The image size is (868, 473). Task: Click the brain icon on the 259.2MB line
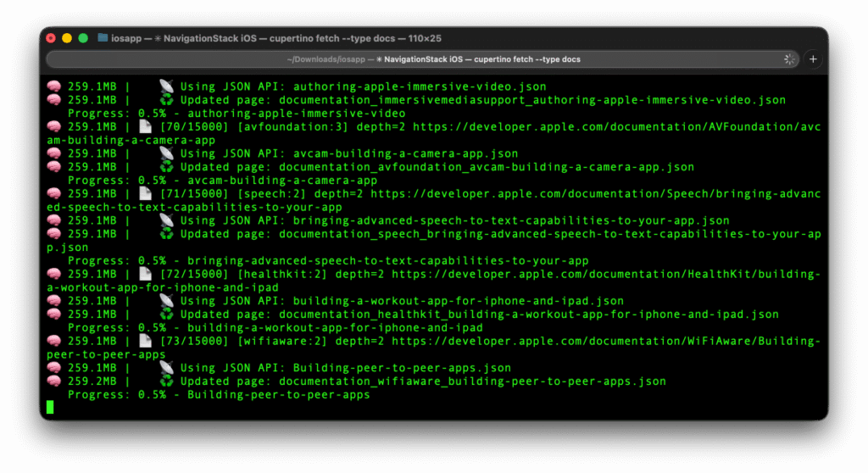point(53,381)
